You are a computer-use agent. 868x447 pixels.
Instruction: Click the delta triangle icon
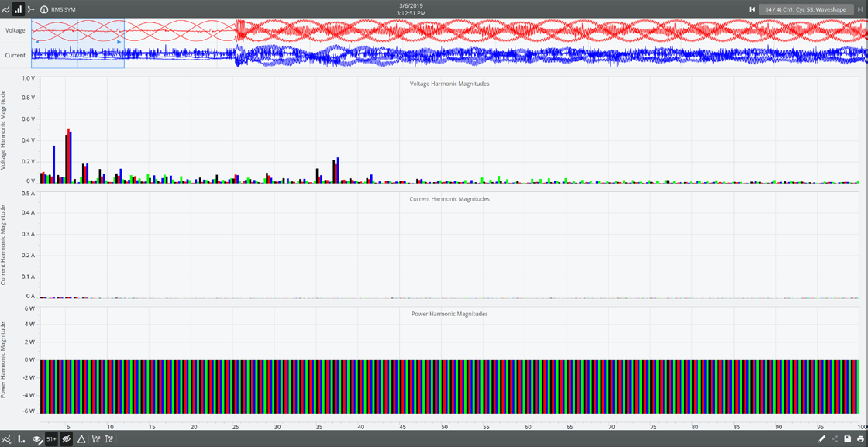[x=81, y=438]
